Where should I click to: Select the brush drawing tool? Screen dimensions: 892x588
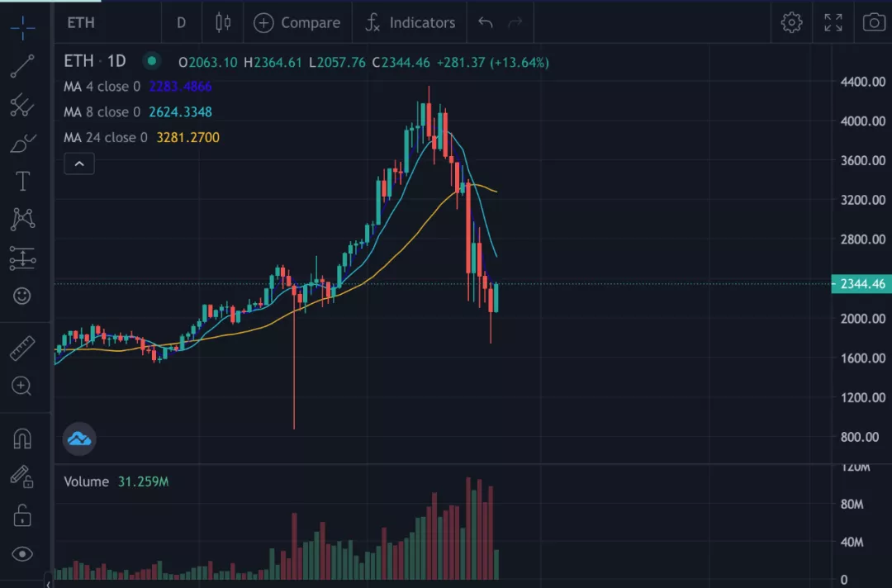(x=22, y=144)
